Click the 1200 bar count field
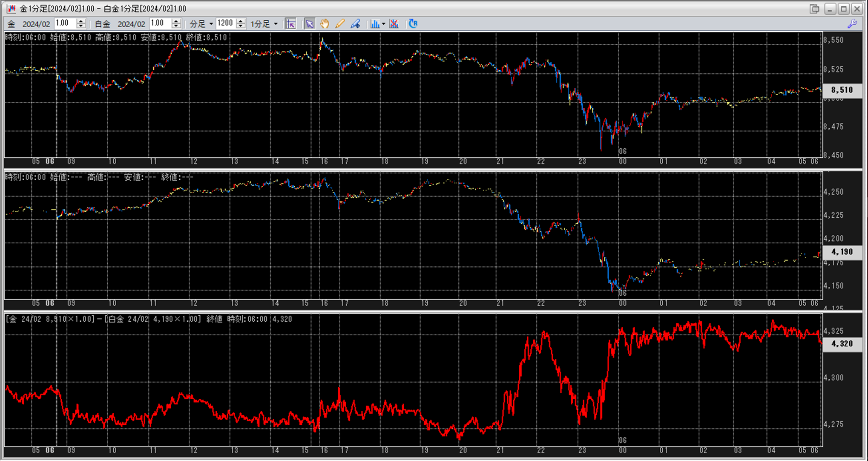This screenshot has width=868, height=461. click(x=225, y=23)
